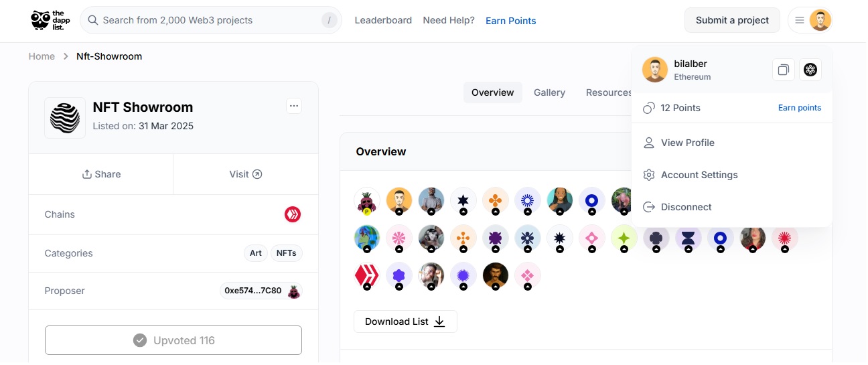Click the profile avatar in the header
Viewport: 868px width, 365px height.
820,20
